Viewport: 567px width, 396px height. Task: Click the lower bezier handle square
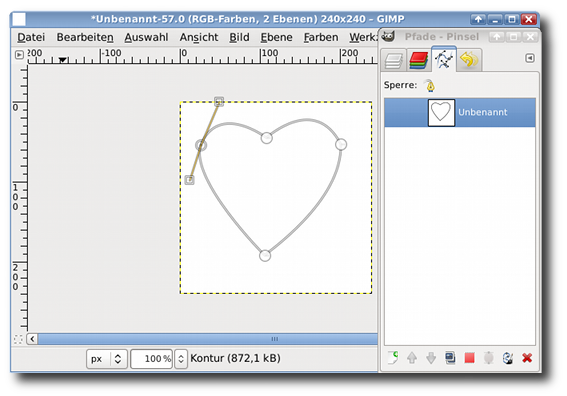(x=189, y=180)
